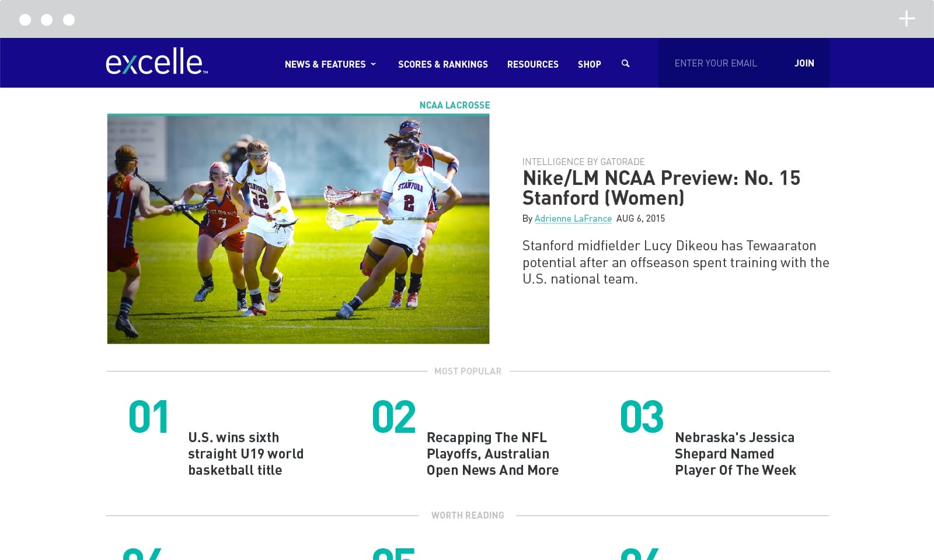This screenshot has height=560, width=934.
Task: Click the Stanford midfielder article summary text
Action: click(675, 262)
